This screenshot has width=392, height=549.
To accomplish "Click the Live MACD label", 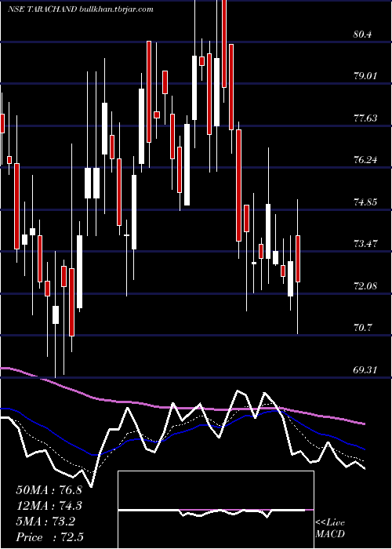I will 330,528.
